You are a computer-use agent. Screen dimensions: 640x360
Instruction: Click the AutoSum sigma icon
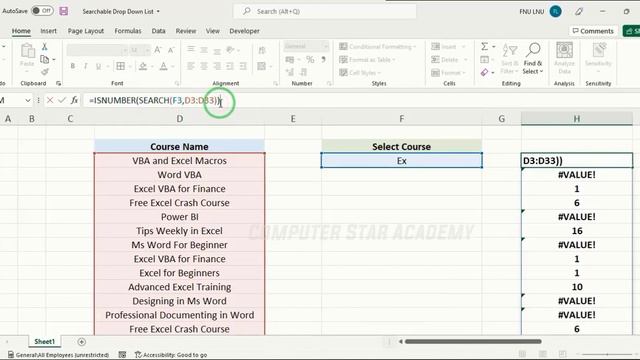coord(484,47)
